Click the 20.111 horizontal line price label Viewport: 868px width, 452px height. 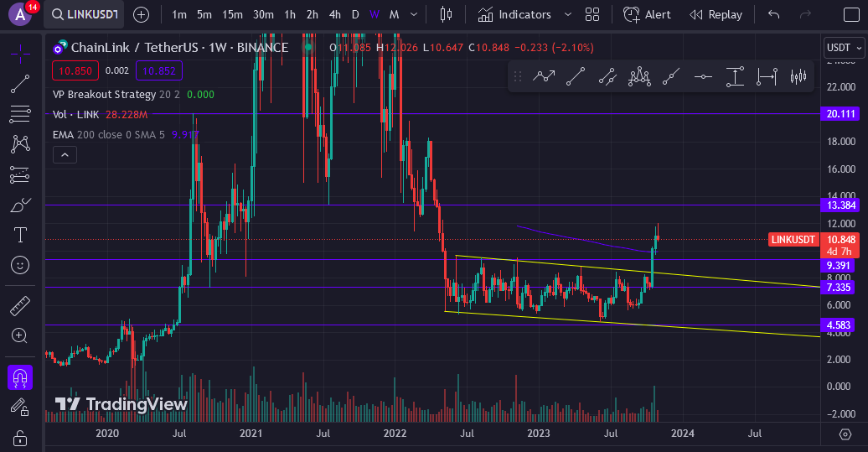tap(840, 114)
